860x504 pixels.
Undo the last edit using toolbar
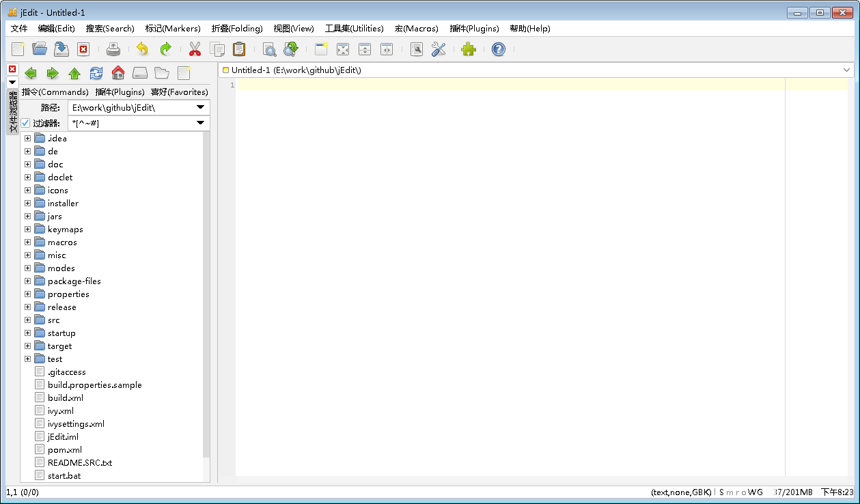point(141,48)
